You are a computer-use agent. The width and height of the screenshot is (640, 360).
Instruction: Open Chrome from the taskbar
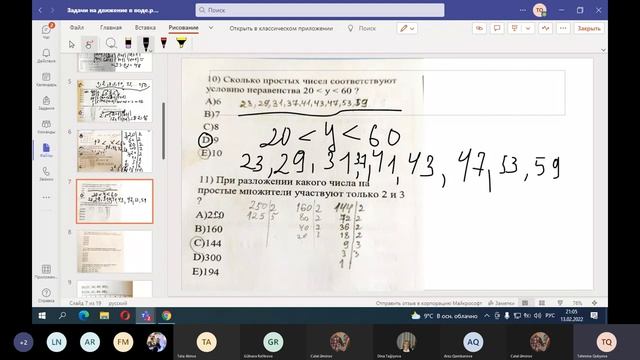[166, 316]
